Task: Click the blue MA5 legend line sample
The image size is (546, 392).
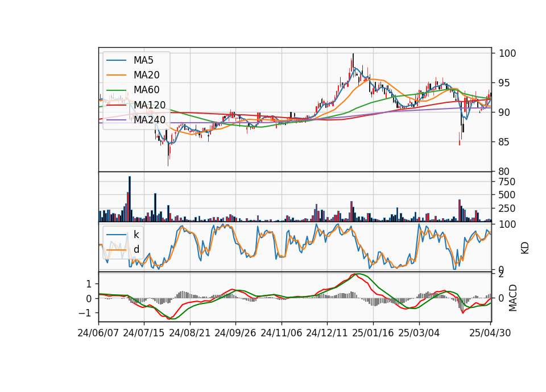Action: (116, 60)
